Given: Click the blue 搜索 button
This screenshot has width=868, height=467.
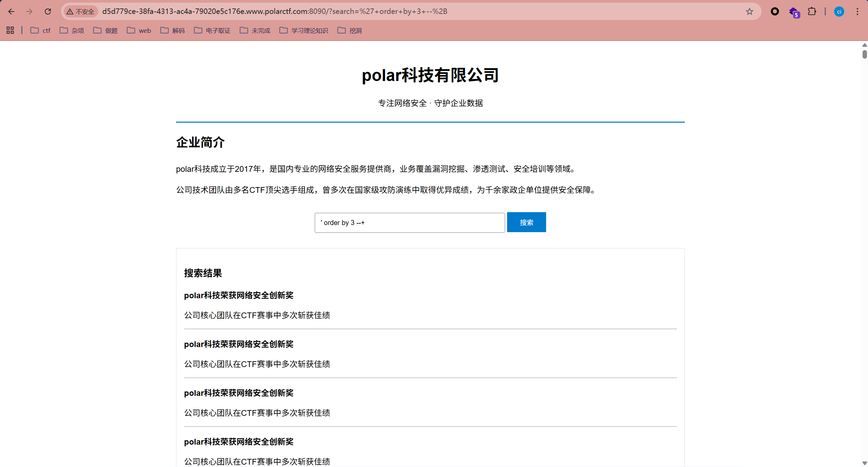Looking at the screenshot, I should point(526,222).
